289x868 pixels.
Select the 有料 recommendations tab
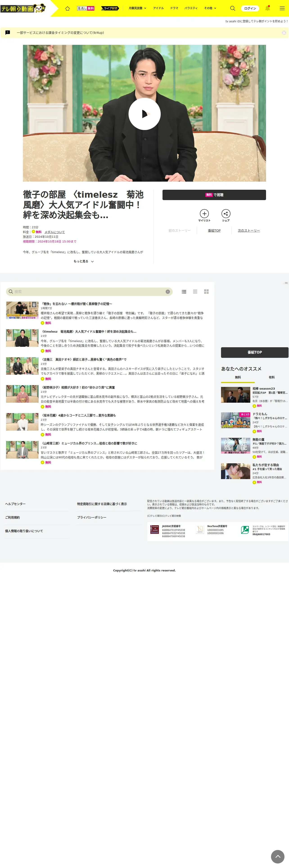click(x=271, y=378)
